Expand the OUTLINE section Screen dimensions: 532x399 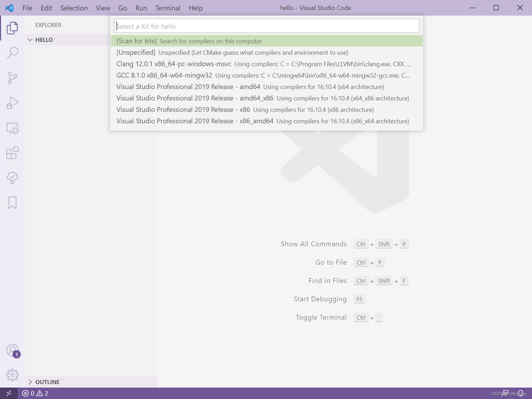[x=91, y=382]
